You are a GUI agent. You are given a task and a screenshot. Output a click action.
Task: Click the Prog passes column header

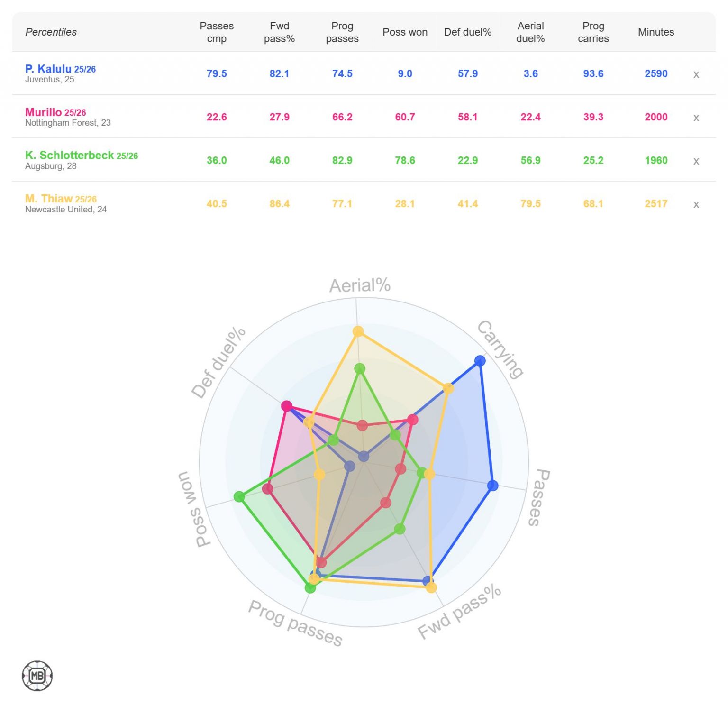[342, 32]
